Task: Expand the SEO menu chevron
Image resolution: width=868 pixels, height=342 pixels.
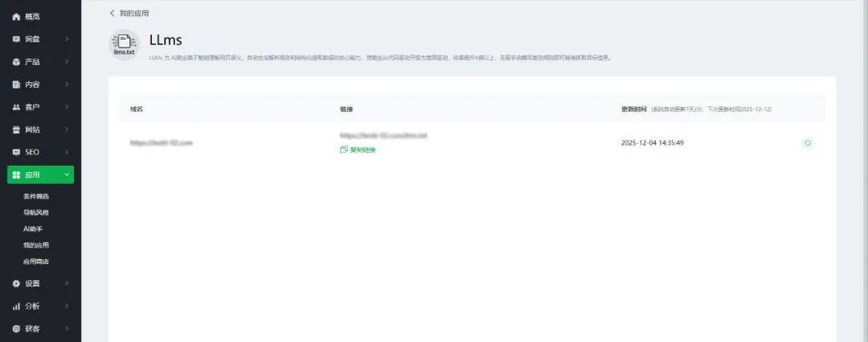Action: pyautogui.click(x=67, y=152)
